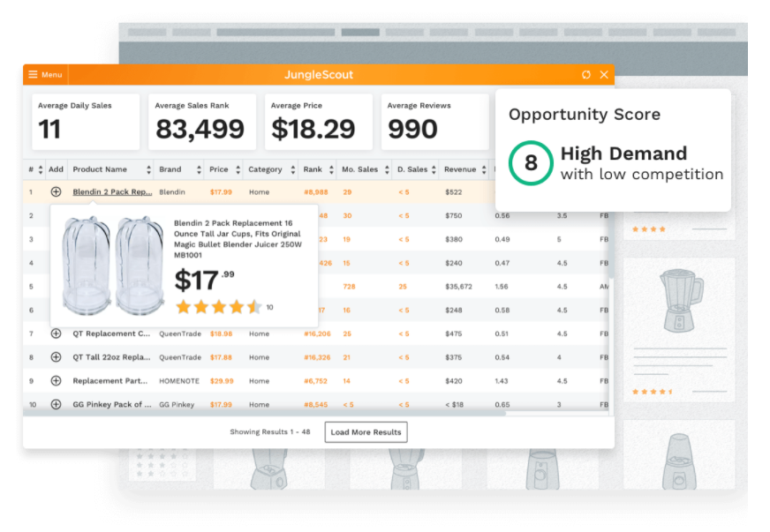
Task: Add GG Pinkey Pack product
Action: coord(56,404)
